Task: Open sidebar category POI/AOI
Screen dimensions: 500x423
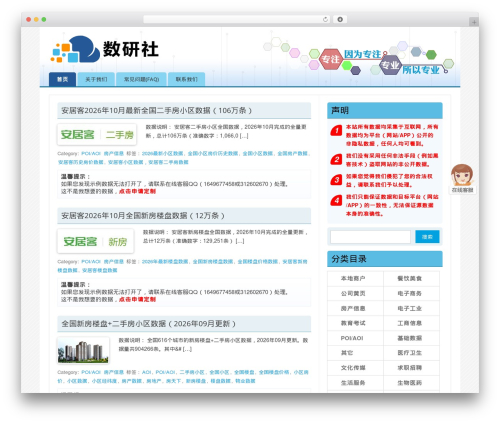Action: pos(352,338)
